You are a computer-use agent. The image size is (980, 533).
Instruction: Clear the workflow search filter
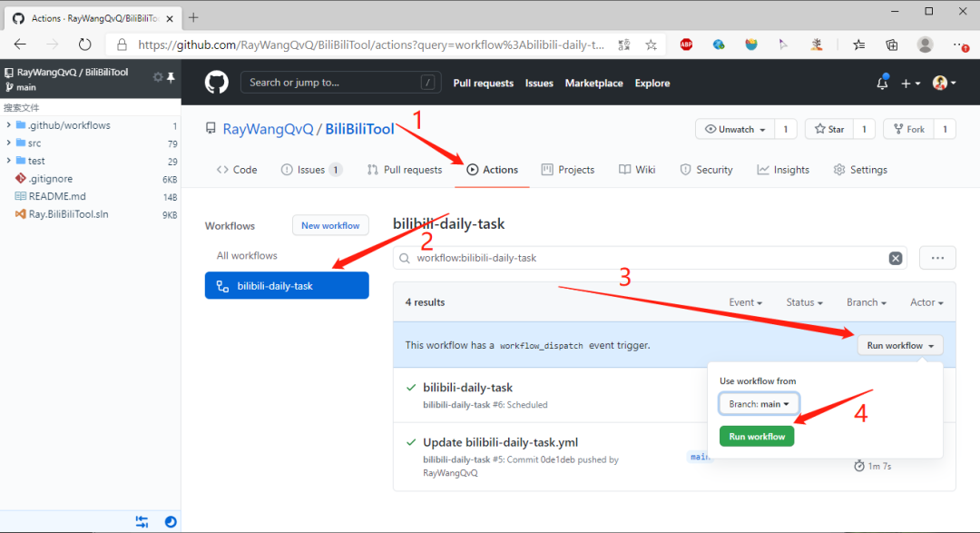pos(895,259)
